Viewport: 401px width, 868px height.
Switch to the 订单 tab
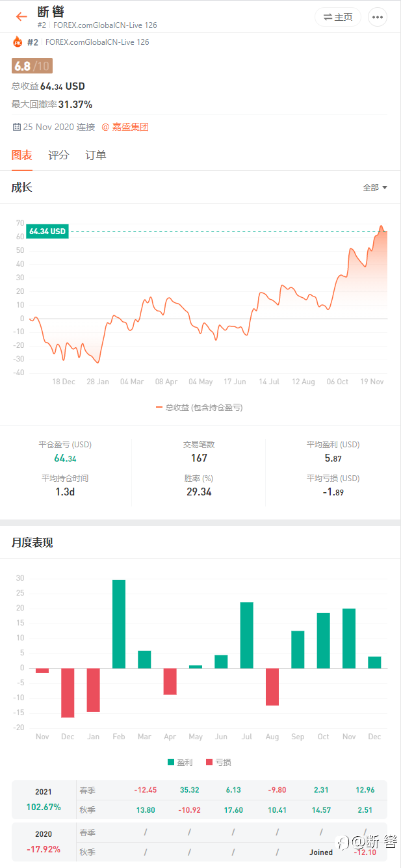coord(96,155)
